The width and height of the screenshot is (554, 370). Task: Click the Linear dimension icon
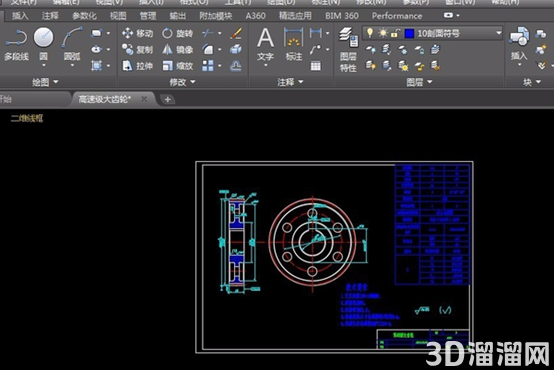point(315,33)
